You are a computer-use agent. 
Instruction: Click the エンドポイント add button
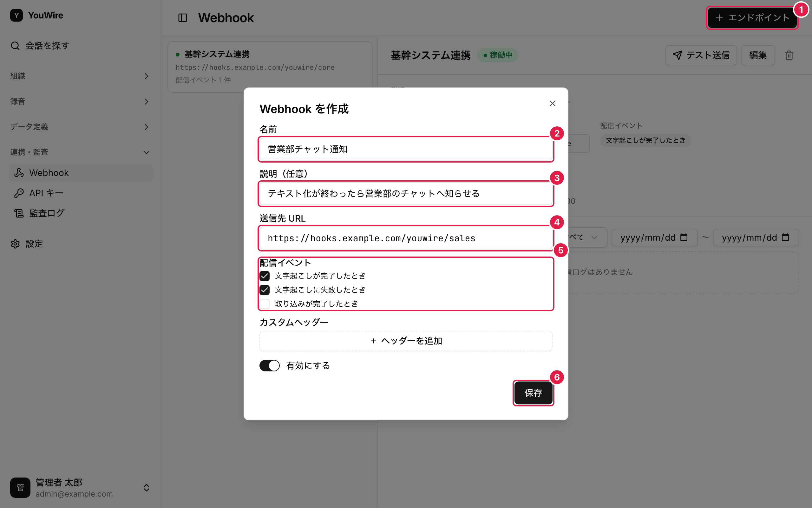tap(752, 18)
